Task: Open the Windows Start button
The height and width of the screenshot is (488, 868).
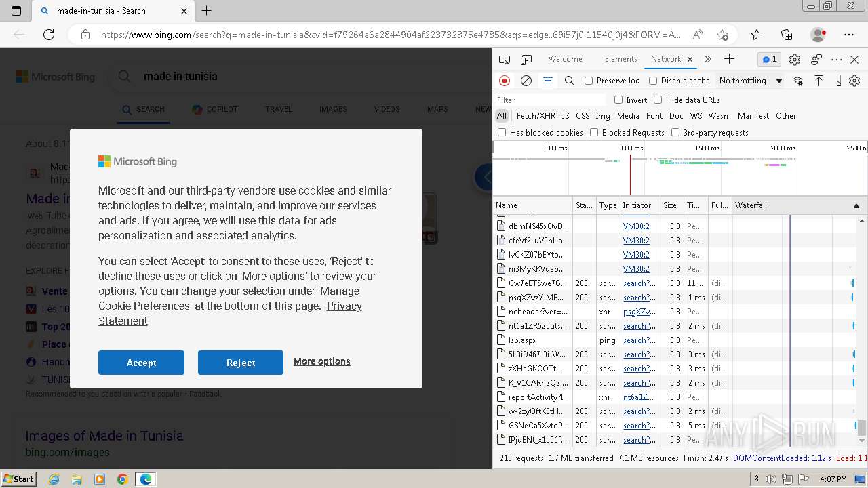Action: pos(18,479)
